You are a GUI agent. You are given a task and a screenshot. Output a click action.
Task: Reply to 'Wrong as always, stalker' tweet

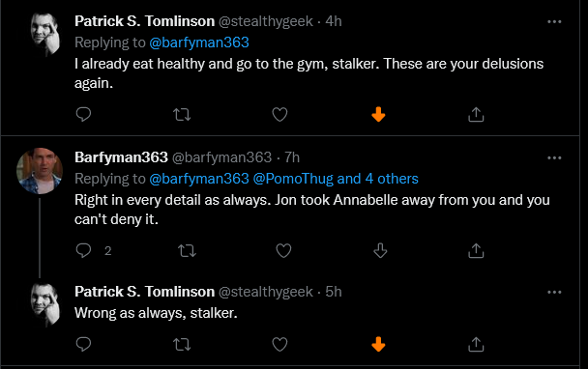pyautogui.click(x=83, y=344)
